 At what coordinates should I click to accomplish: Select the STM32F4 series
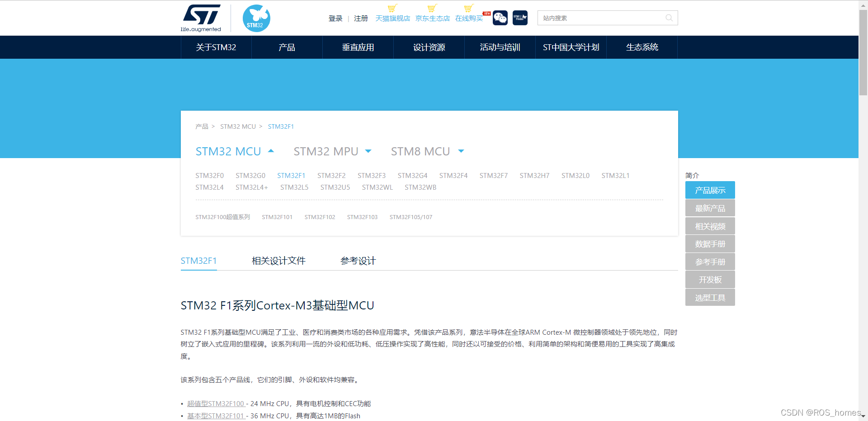pos(453,176)
